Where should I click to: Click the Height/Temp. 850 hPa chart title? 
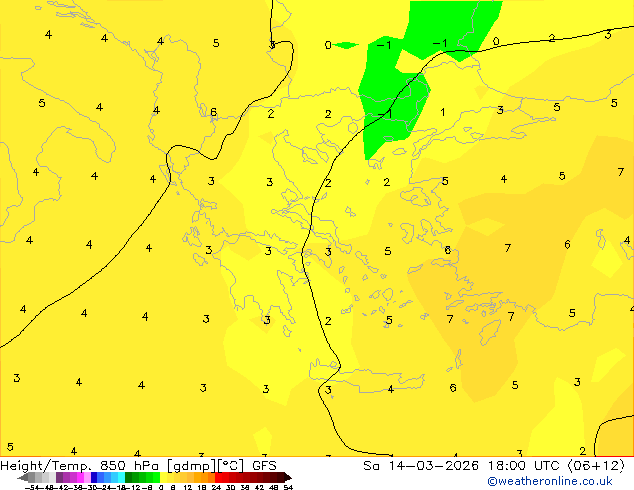[138, 466]
